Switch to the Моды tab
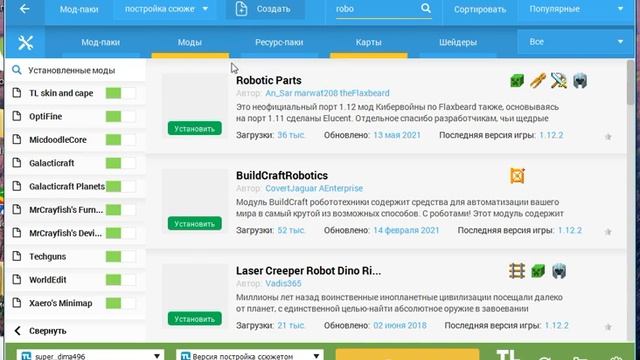Screen dimensions: 640x360 point(190,42)
